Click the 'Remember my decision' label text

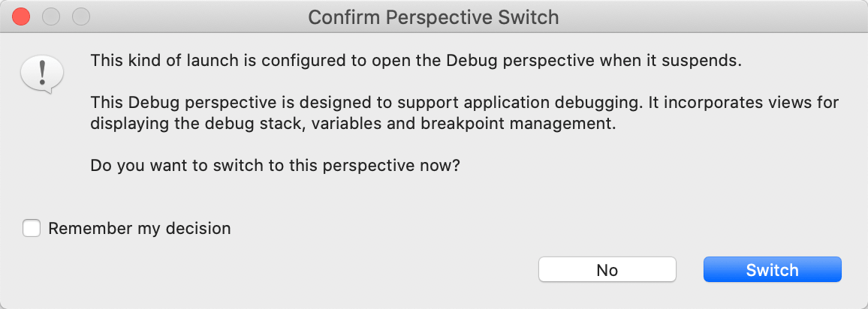coord(140,228)
